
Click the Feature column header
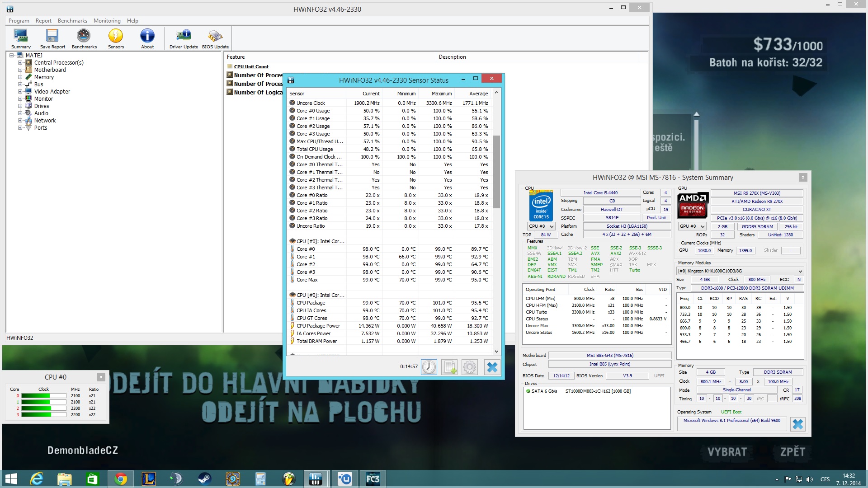(x=330, y=57)
